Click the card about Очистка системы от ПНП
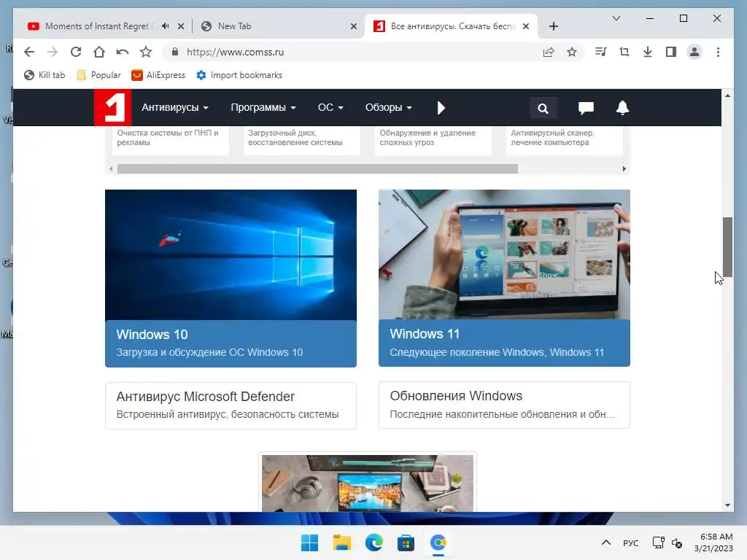The image size is (747, 560). click(x=171, y=141)
